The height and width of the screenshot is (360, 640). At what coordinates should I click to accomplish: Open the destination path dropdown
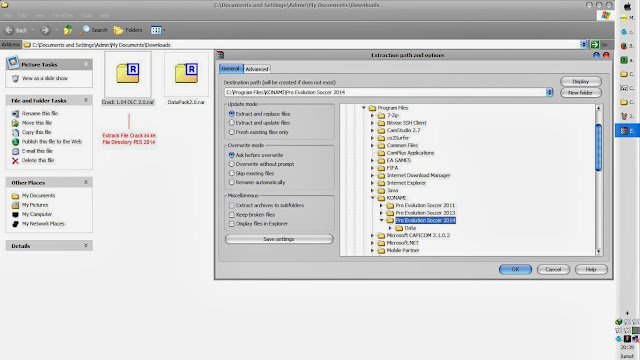coord(550,92)
